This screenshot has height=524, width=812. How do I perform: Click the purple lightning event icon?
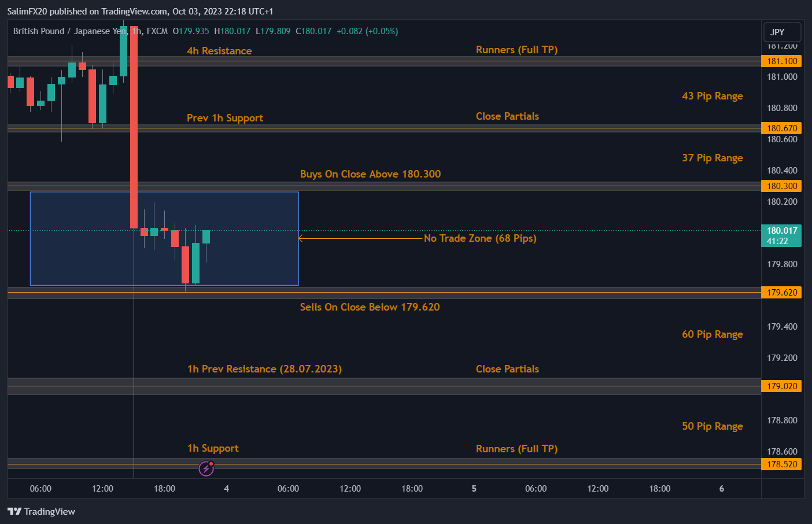206,468
